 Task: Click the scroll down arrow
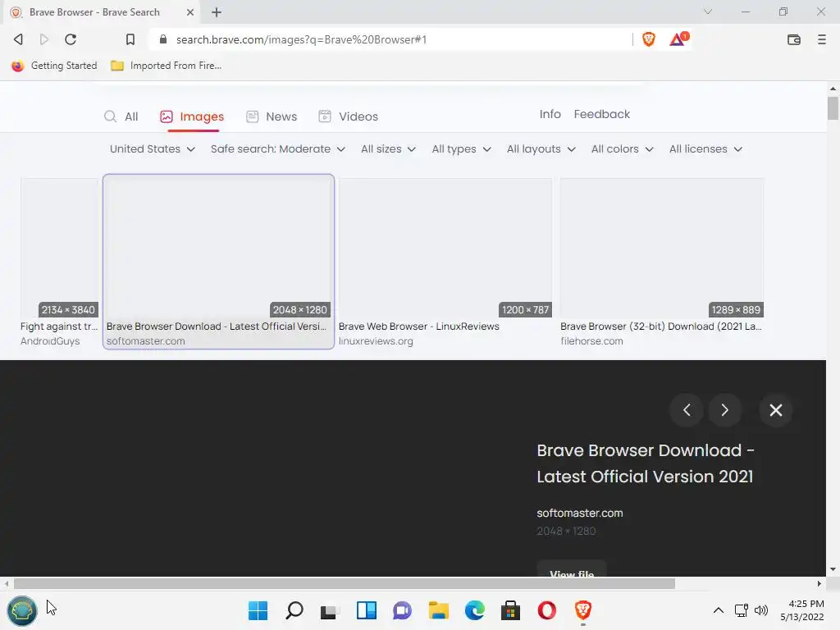(833, 569)
